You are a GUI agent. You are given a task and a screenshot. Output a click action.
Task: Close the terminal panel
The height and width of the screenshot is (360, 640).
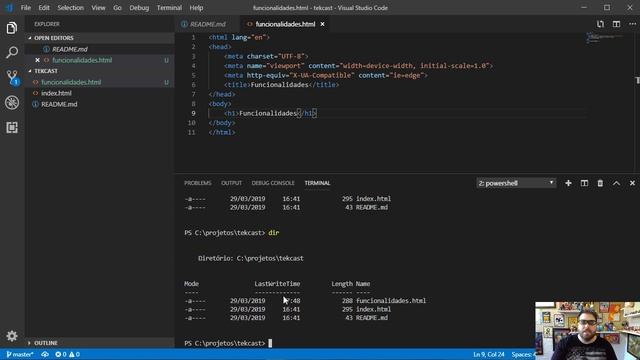[632, 183]
